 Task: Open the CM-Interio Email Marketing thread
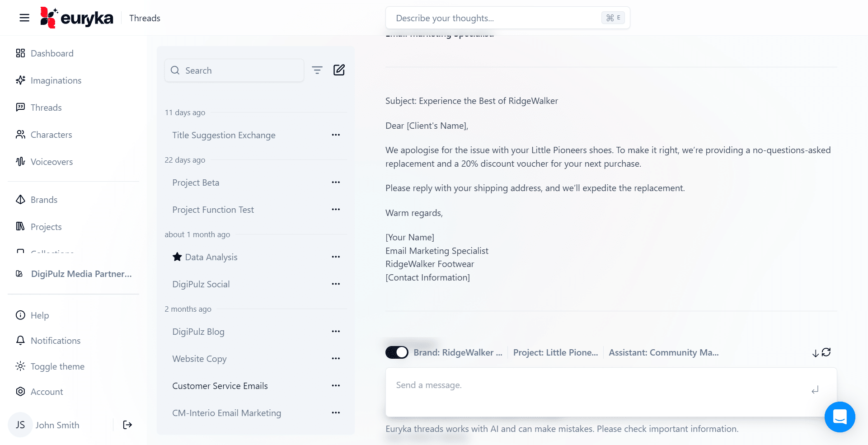click(226, 413)
